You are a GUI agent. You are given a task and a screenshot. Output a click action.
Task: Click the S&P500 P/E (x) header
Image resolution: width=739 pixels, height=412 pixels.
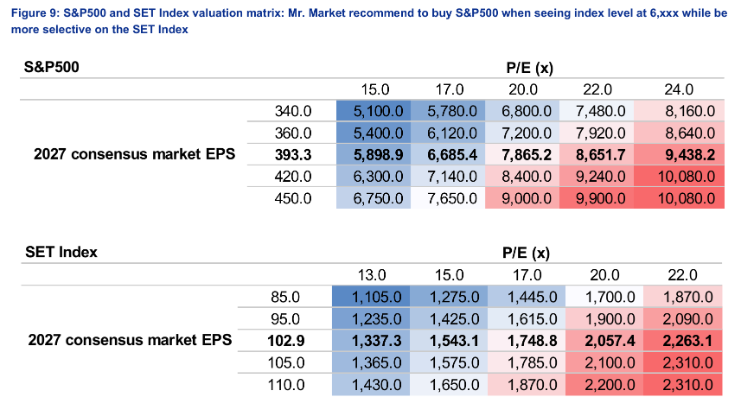point(530,68)
